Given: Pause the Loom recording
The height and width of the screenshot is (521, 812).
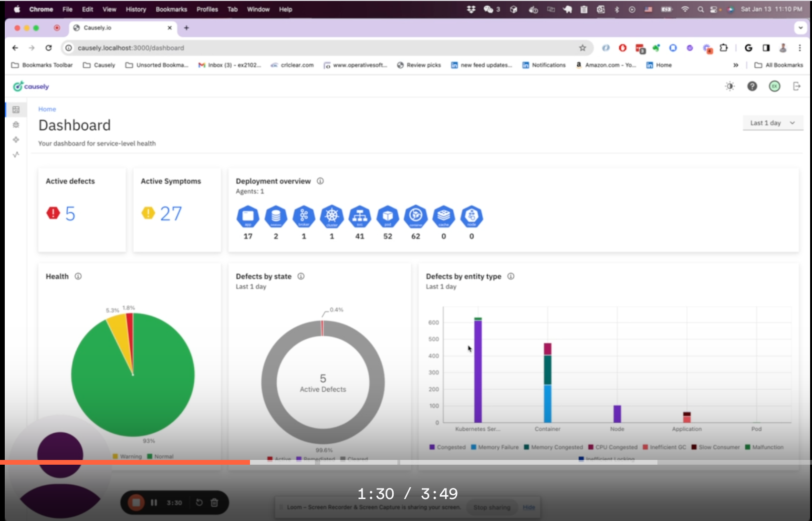Looking at the screenshot, I should (x=154, y=502).
